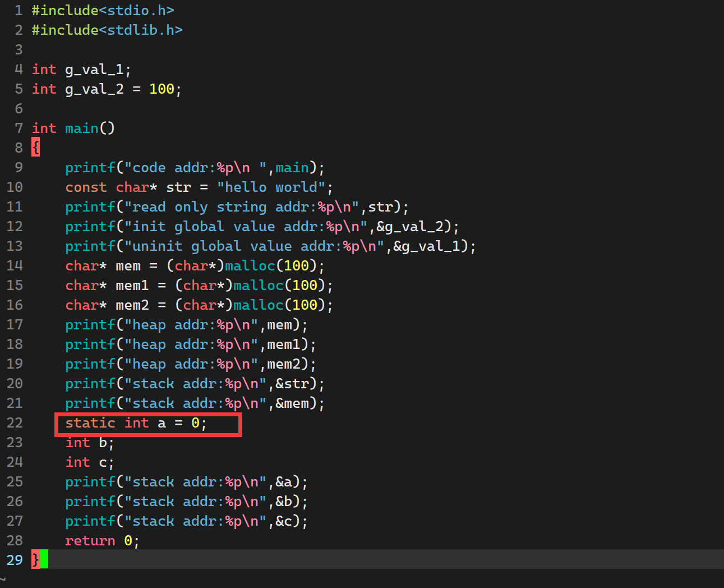Click line number 14 in the gutter
724x588 pixels.
pyautogui.click(x=15, y=266)
